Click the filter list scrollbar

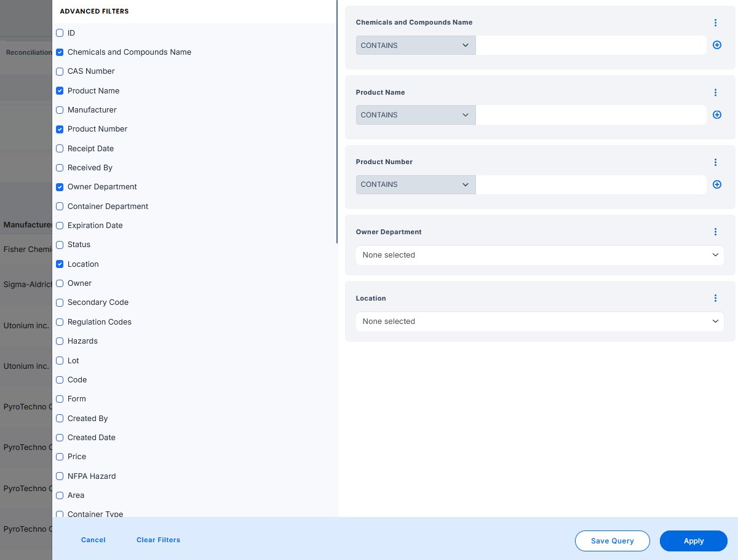tap(337, 122)
